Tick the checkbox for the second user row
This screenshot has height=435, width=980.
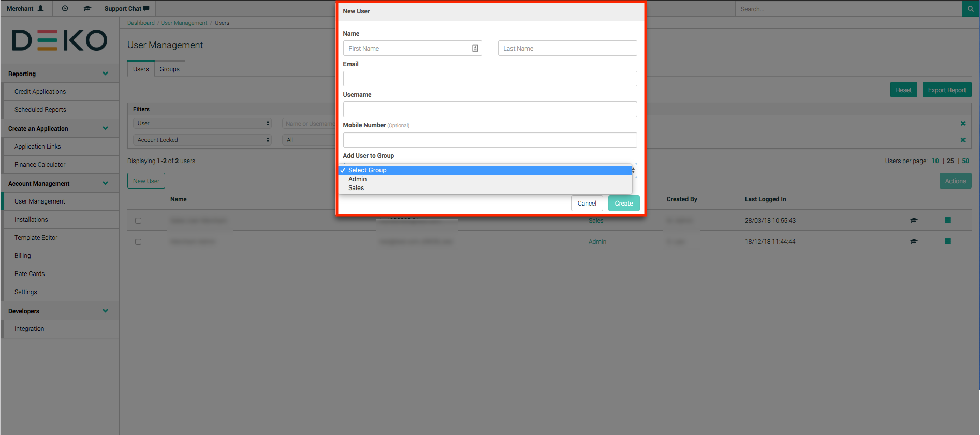click(x=138, y=242)
